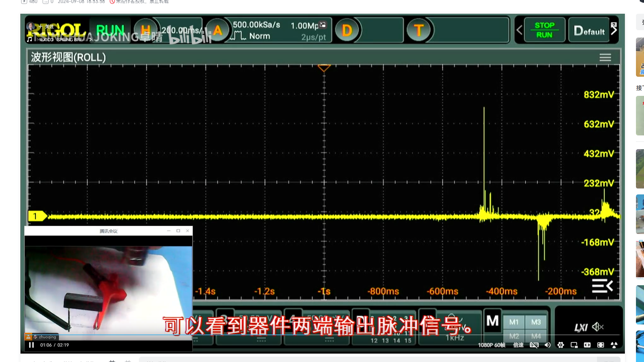Click the oscilloscope H horizontal icon

click(x=145, y=30)
